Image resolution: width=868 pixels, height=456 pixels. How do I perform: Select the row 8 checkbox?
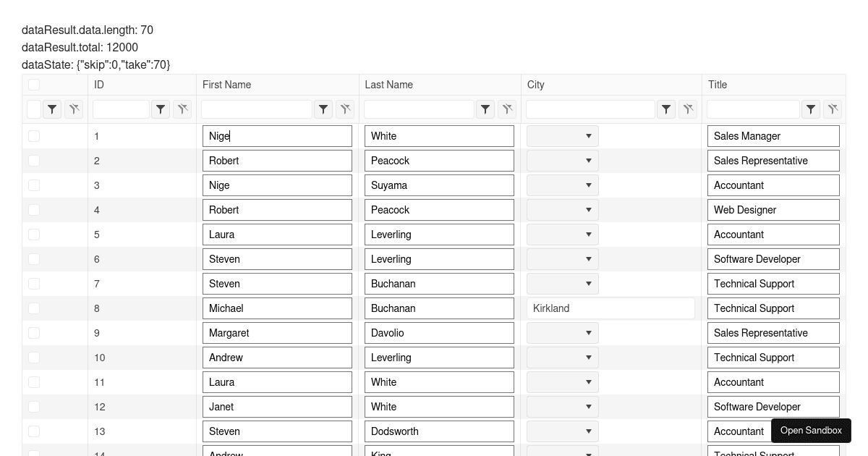pos(34,308)
